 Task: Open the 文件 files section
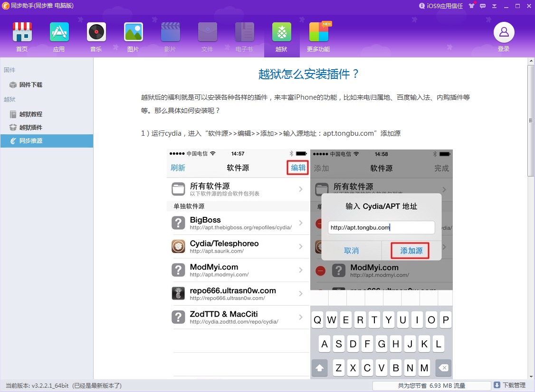[x=208, y=37]
